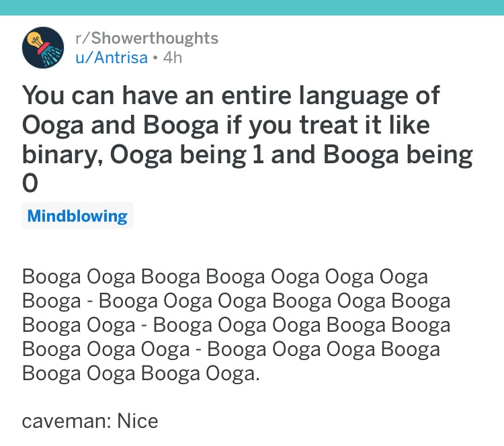Click the first line of Booga Ooga body text
504x446 pixels.
pos(224,277)
